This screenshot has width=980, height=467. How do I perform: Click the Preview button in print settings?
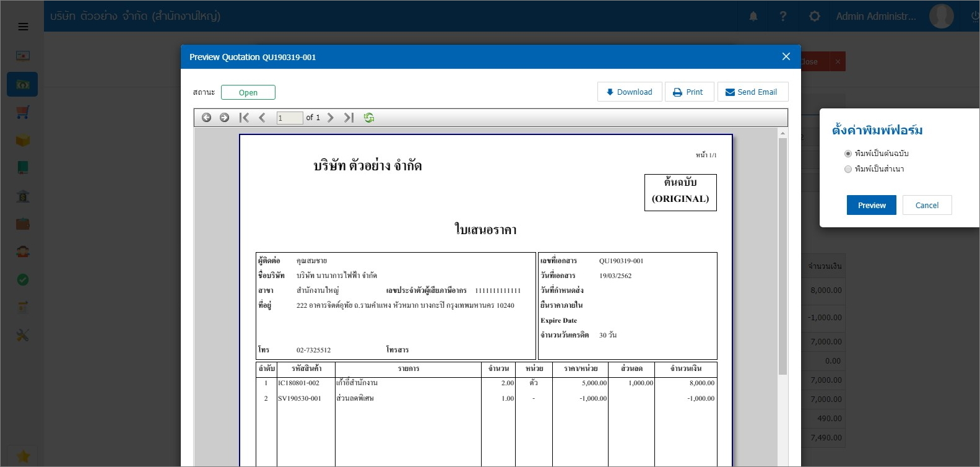coord(872,205)
